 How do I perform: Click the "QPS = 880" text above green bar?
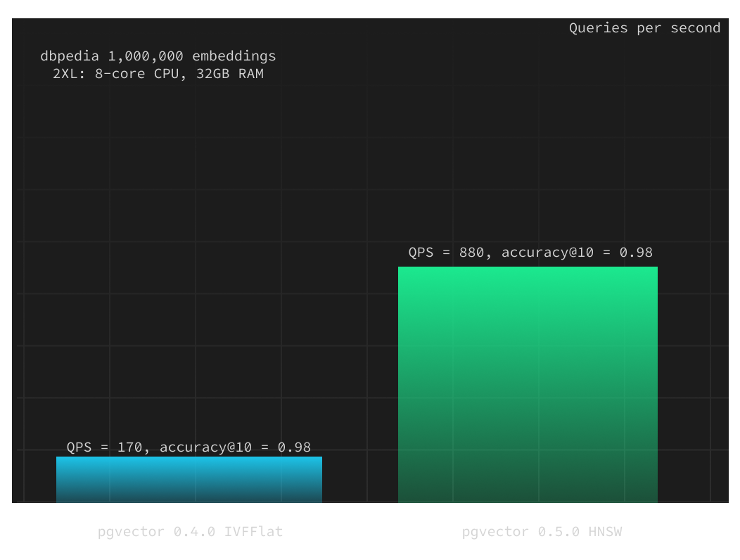point(447,253)
